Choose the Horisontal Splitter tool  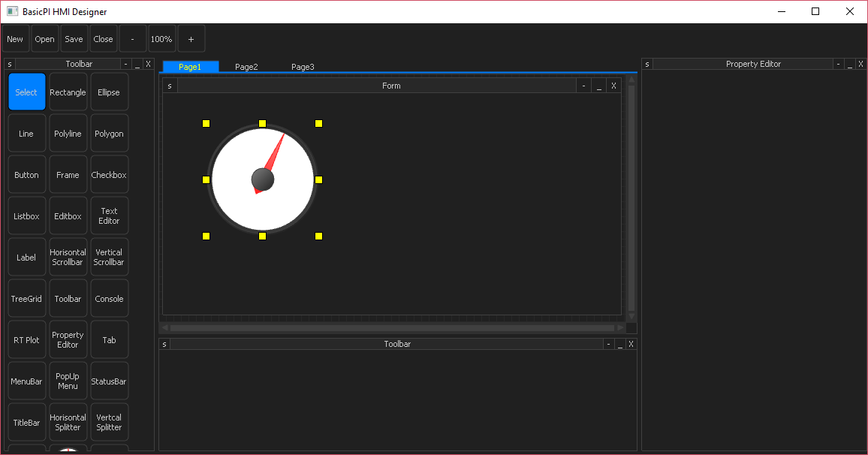pos(68,423)
